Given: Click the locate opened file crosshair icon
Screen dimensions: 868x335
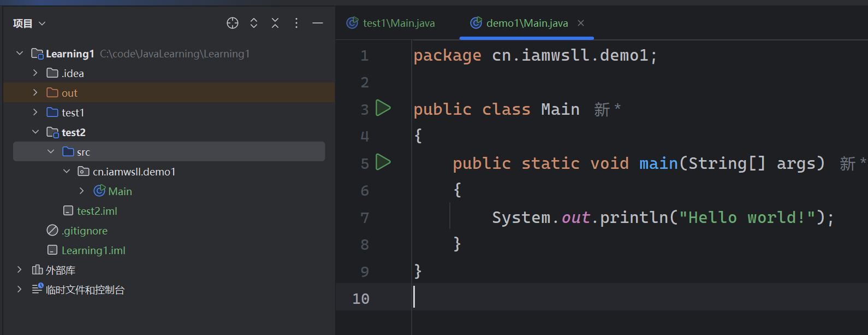Looking at the screenshot, I should click(x=233, y=23).
